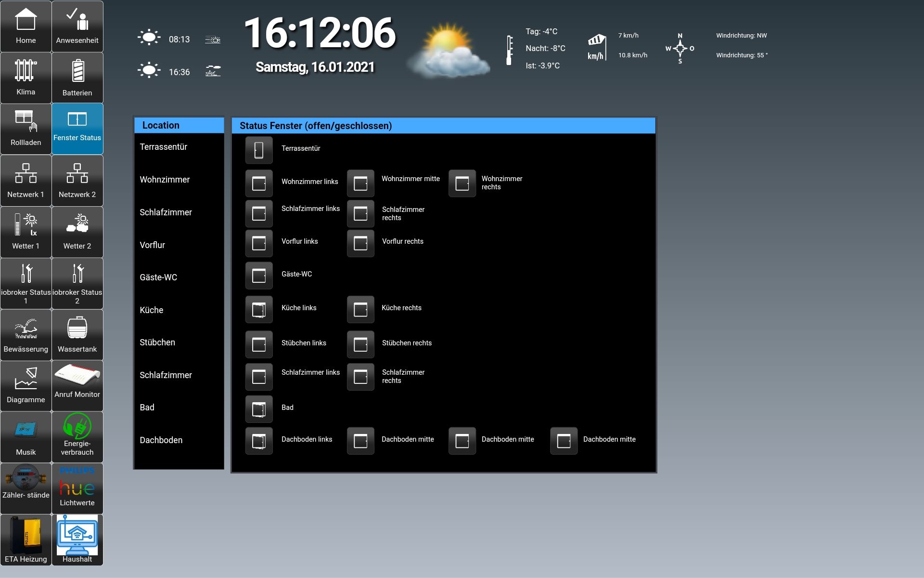Open the Rollladen shutter controls
Viewport: 924px width, 578px height.
[26, 129]
